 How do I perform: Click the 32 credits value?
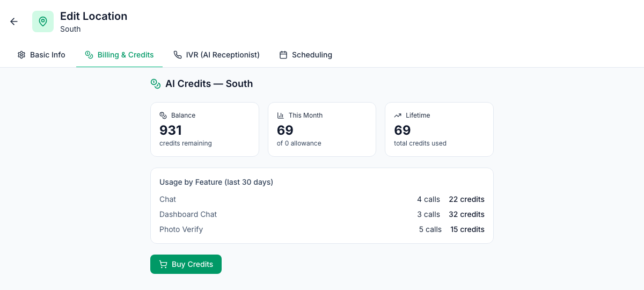(466, 214)
